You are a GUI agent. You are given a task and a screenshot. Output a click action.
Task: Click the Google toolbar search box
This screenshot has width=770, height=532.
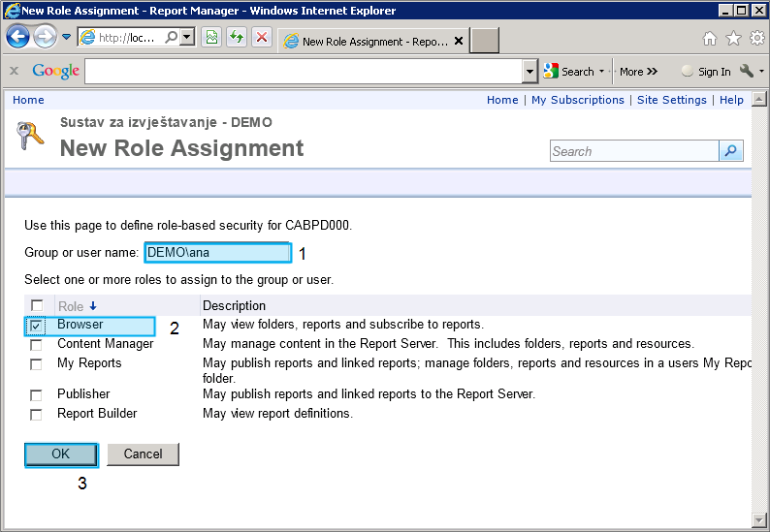pos(305,72)
